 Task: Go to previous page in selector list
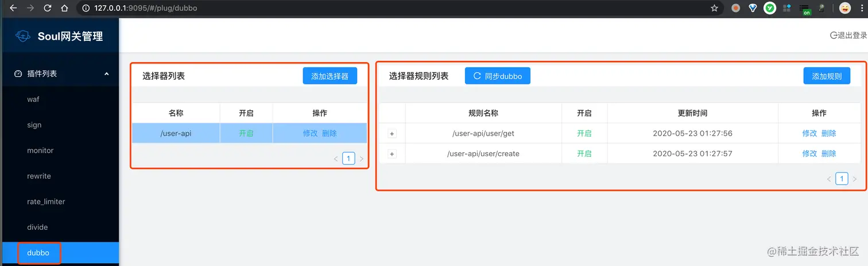point(336,159)
